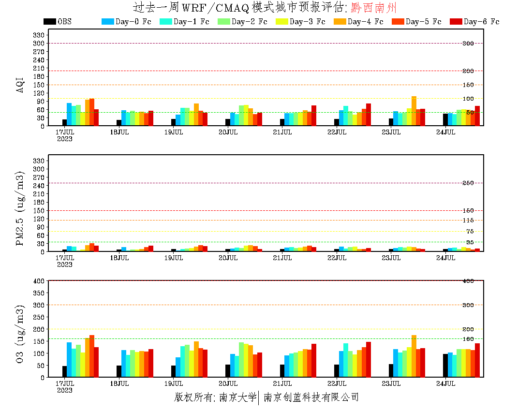This screenshot has width=532, height=411.
Task: Select the yellow Day-3 Fc legend swatch
Action: (281, 21)
